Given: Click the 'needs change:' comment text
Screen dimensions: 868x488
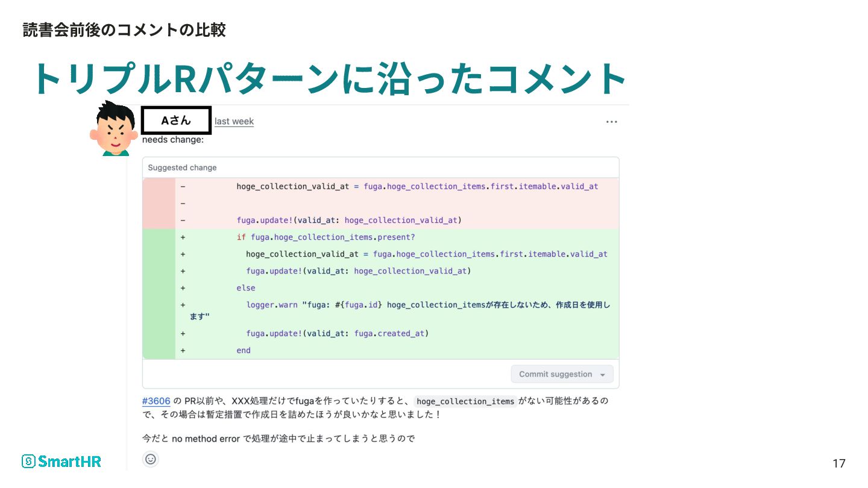Looking at the screenshot, I should [x=173, y=140].
